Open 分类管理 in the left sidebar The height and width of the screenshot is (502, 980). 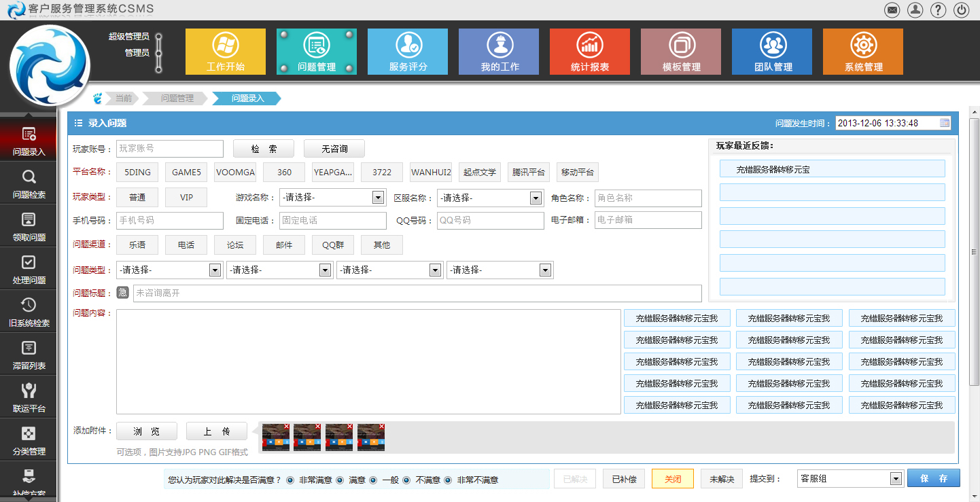coord(29,440)
